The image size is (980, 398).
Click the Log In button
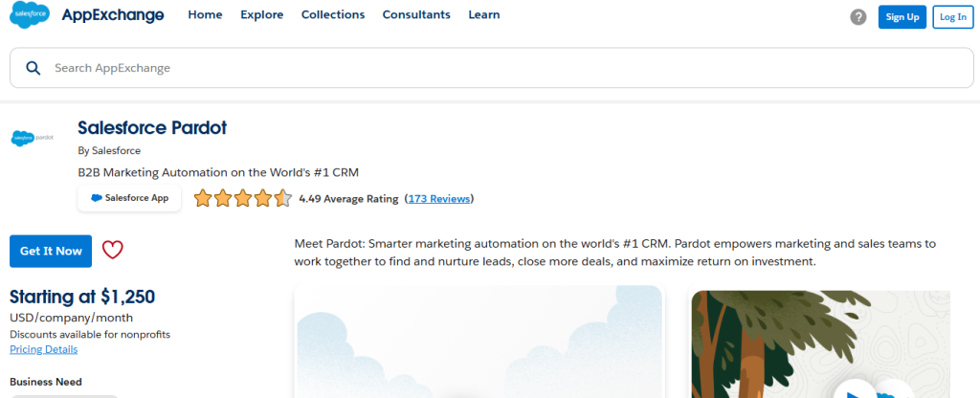click(953, 17)
